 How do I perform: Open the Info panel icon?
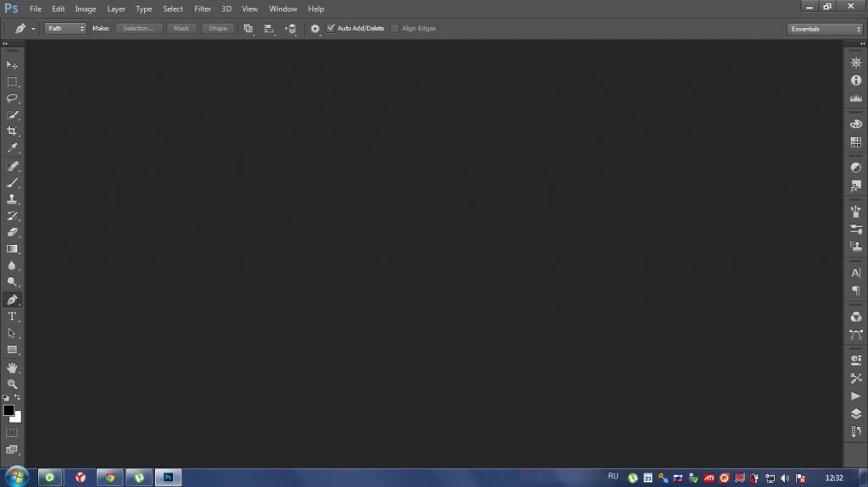coord(856,80)
